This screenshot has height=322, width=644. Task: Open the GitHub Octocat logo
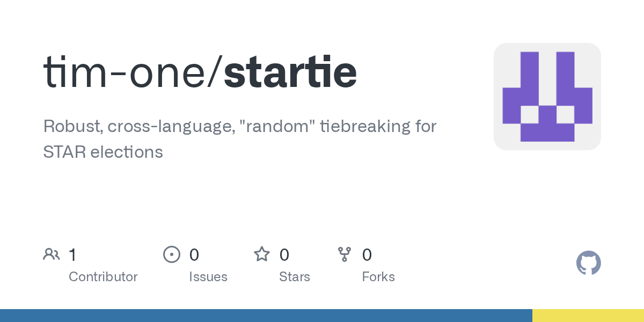[x=588, y=264]
